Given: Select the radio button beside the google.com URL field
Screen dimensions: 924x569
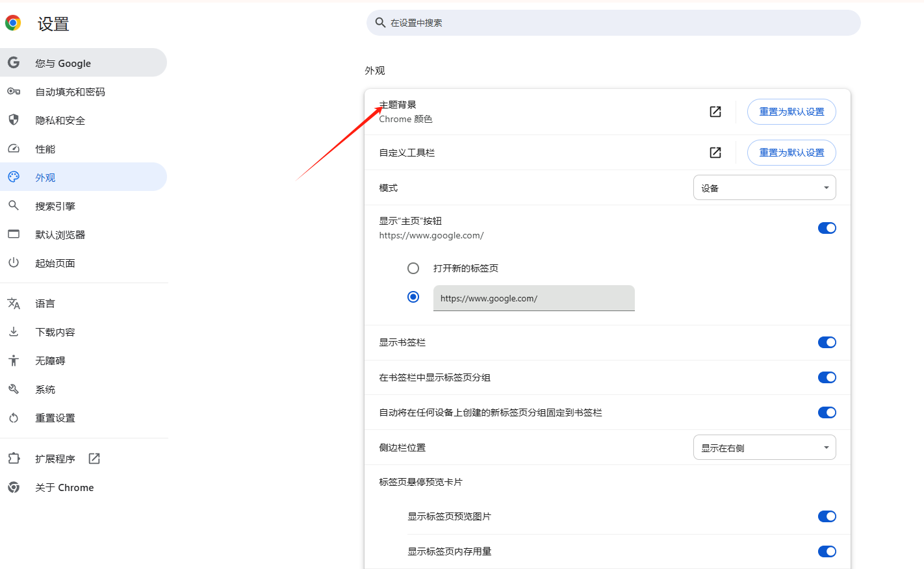Looking at the screenshot, I should tap(413, 297).
